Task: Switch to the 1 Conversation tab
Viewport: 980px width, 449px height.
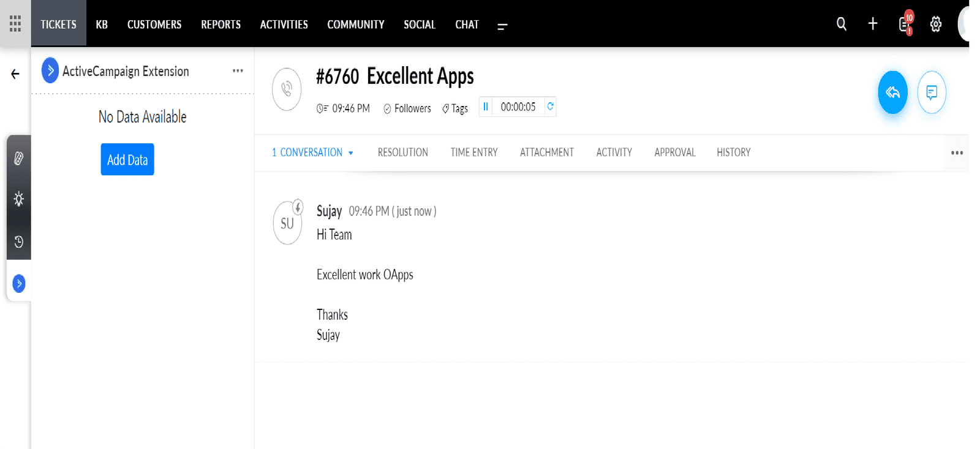Action: pos(307,153)
